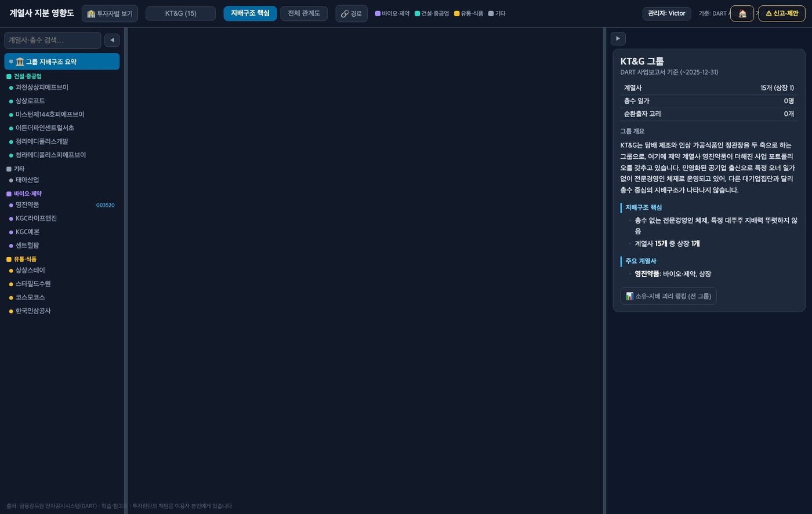The width and height of the screenshot is (812, 514).
Task: Click the 주요 계열사 section heading
Action: (641, 261)
